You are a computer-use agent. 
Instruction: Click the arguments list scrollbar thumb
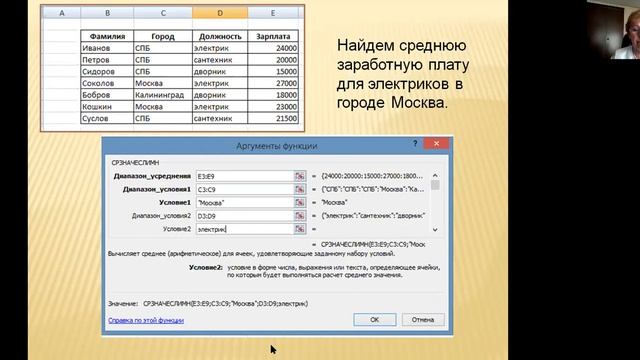435,185
